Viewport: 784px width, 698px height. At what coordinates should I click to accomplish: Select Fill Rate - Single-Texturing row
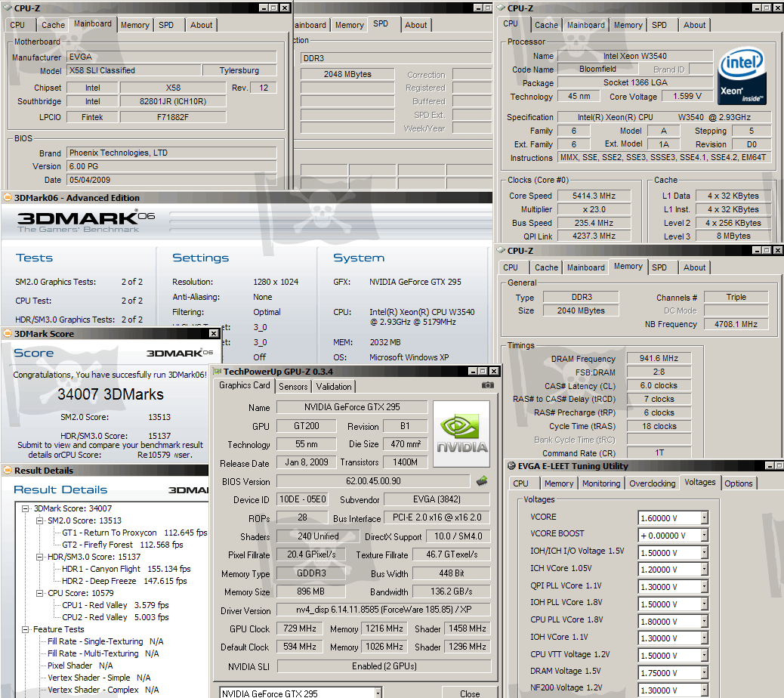pos(105,641)
